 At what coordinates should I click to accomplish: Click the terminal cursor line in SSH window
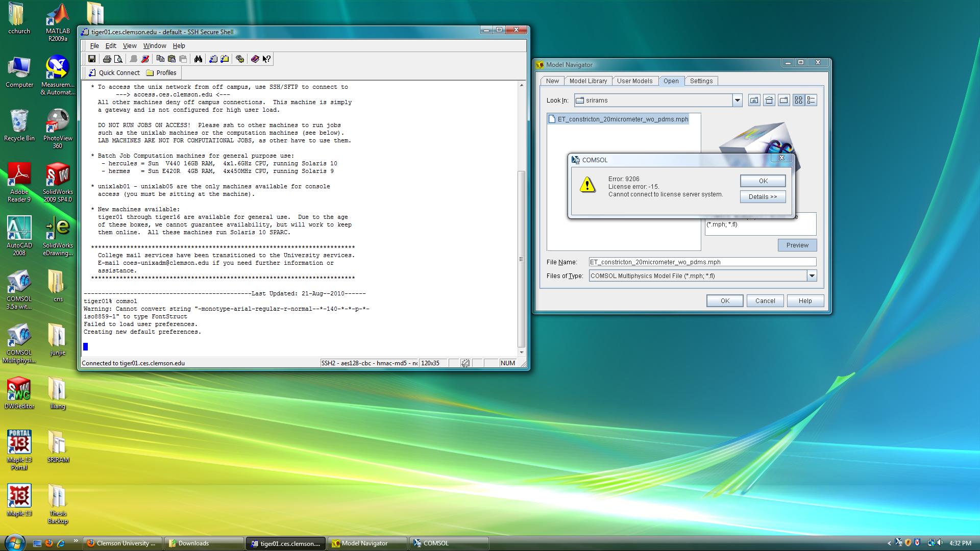(86, 347)
